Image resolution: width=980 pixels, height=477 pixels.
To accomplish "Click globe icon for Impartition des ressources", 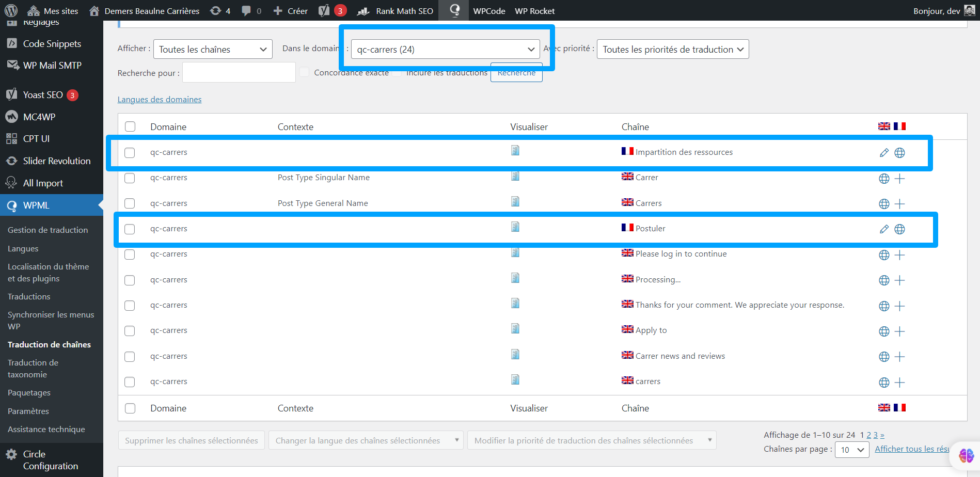I will [899, 153].
